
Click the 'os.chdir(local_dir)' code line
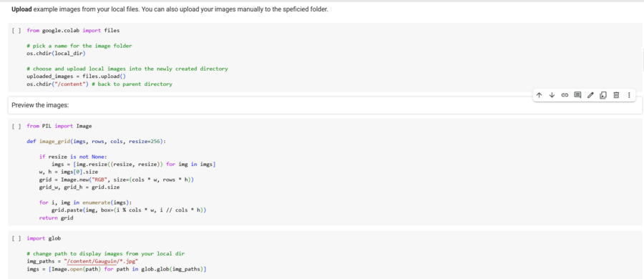point(56,54)
